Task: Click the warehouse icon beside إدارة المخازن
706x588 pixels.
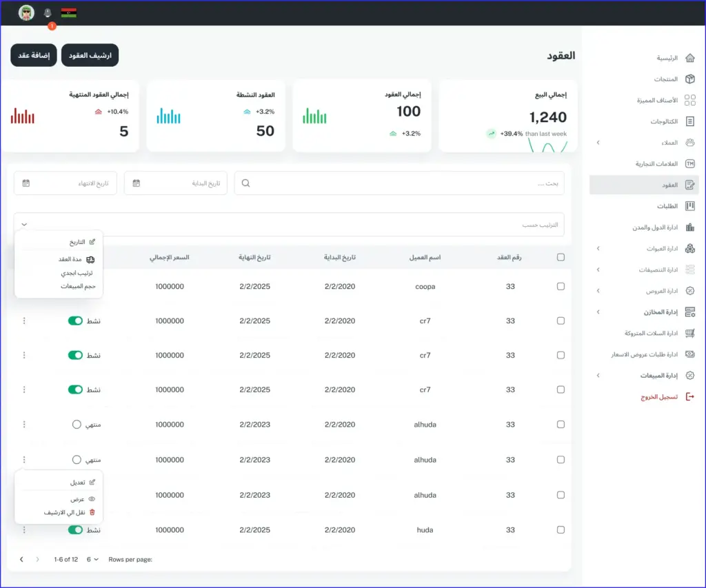Action: (689, 312)
